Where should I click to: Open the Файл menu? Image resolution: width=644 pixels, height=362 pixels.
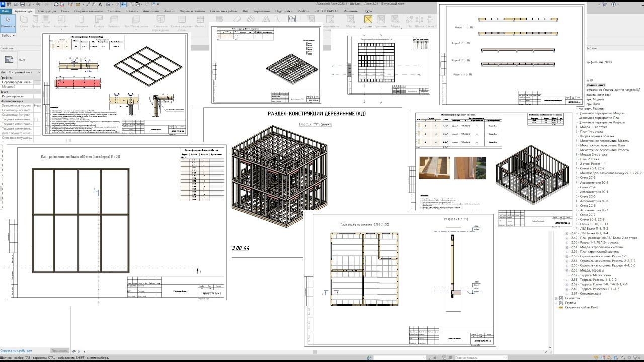pyautogui.click(x=6, y=11)
